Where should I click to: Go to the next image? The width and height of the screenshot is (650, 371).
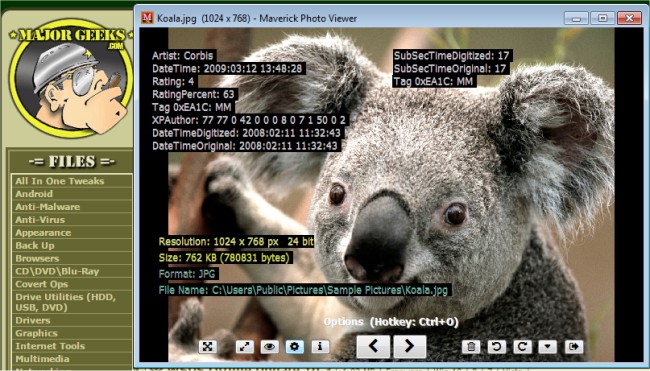[410, 346]
